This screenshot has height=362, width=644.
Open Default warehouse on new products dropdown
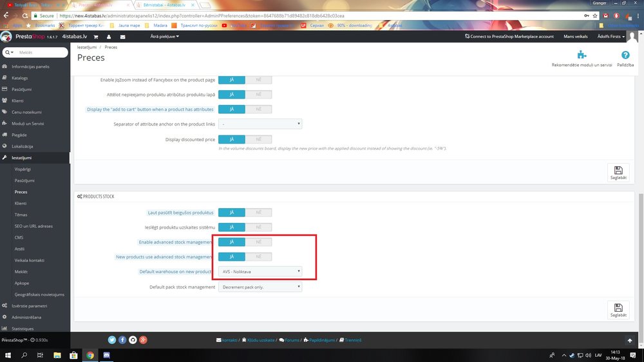260,272
